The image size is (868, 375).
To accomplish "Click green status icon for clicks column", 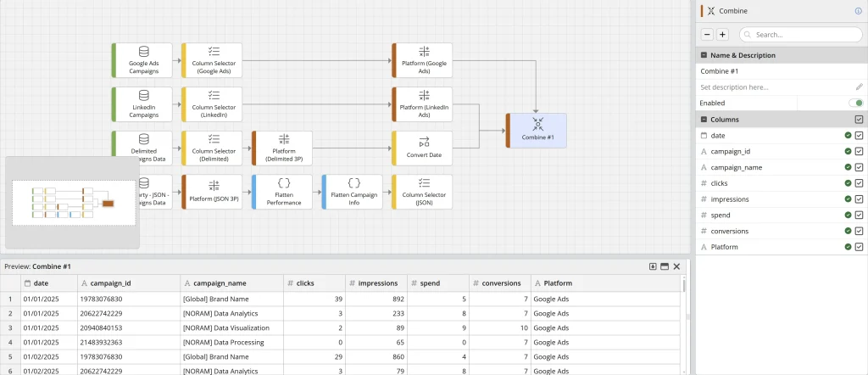I will tap(848, 182).
